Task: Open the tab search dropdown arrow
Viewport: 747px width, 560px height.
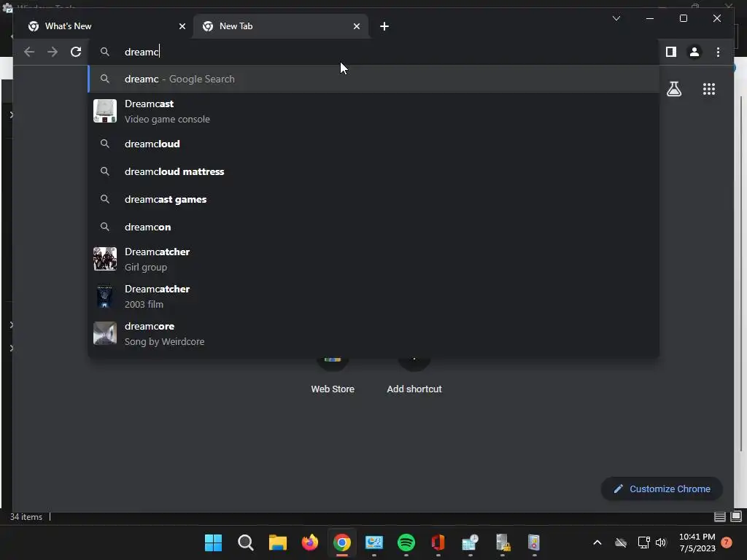Action: (616, 18)
